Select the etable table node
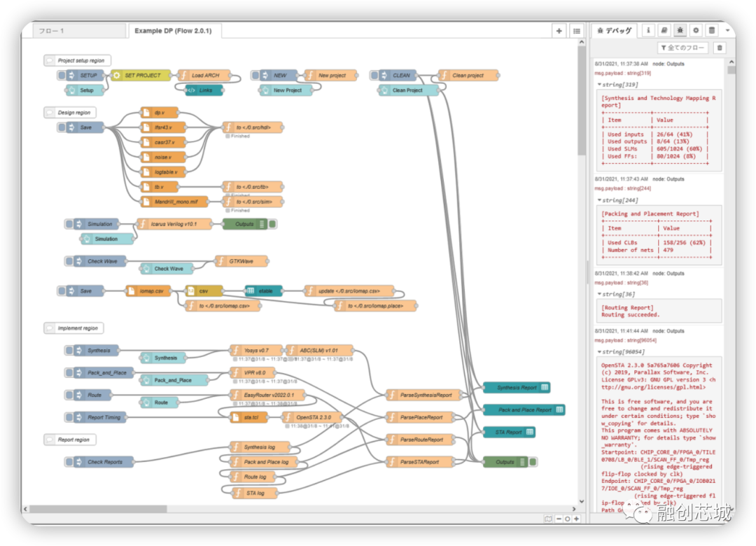The width and height of the screenshot is (756, 546). pos(264,290)
